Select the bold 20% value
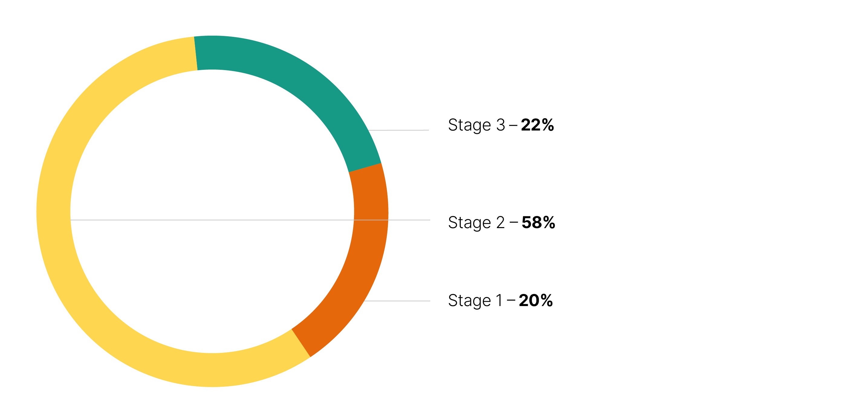 536,301
